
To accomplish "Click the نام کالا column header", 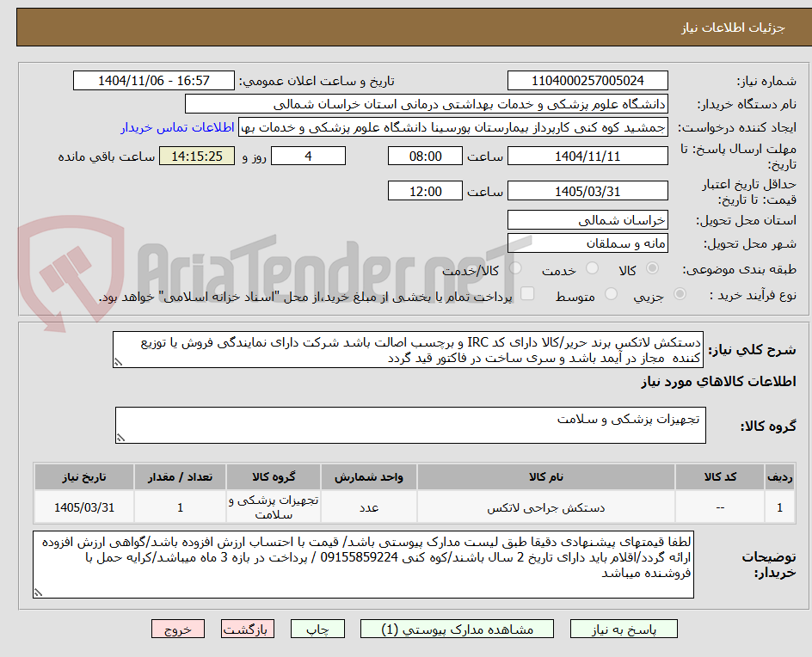I will click(x=546, y=476).
